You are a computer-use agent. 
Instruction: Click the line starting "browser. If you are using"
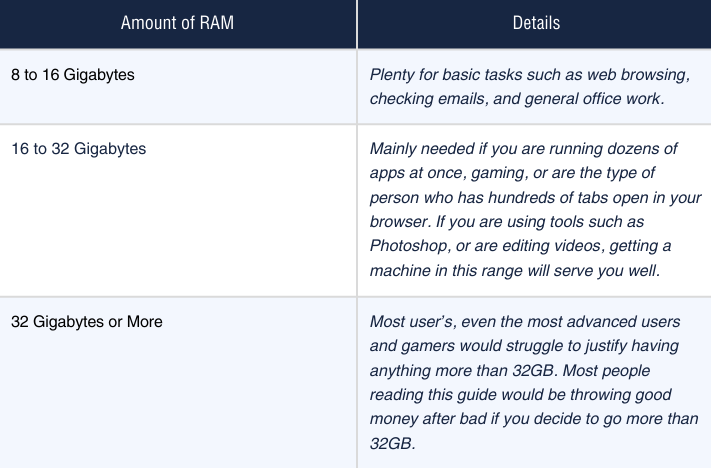516,221
